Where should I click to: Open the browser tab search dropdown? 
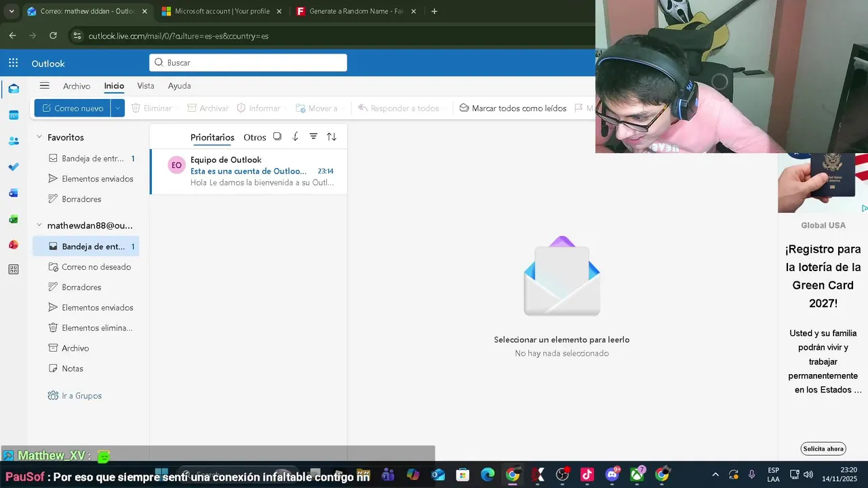12,12
